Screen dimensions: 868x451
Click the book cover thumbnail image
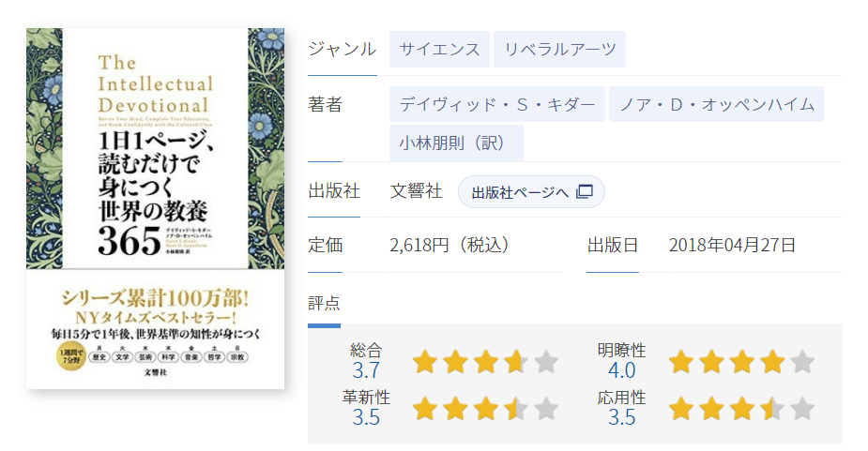pos(156,208)
